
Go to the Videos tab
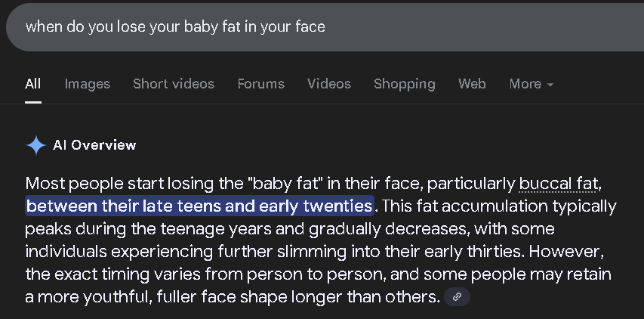[329, 84]
